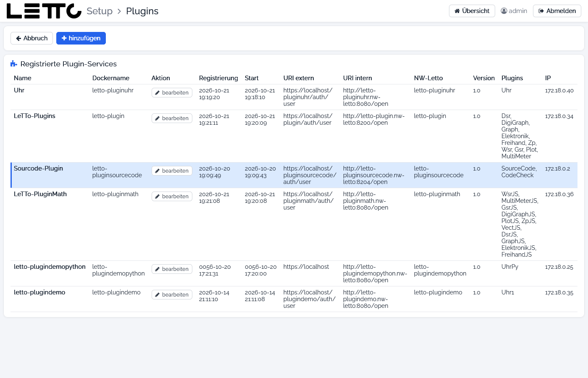
Task: Click the Name column header
Action: point(23,78)
